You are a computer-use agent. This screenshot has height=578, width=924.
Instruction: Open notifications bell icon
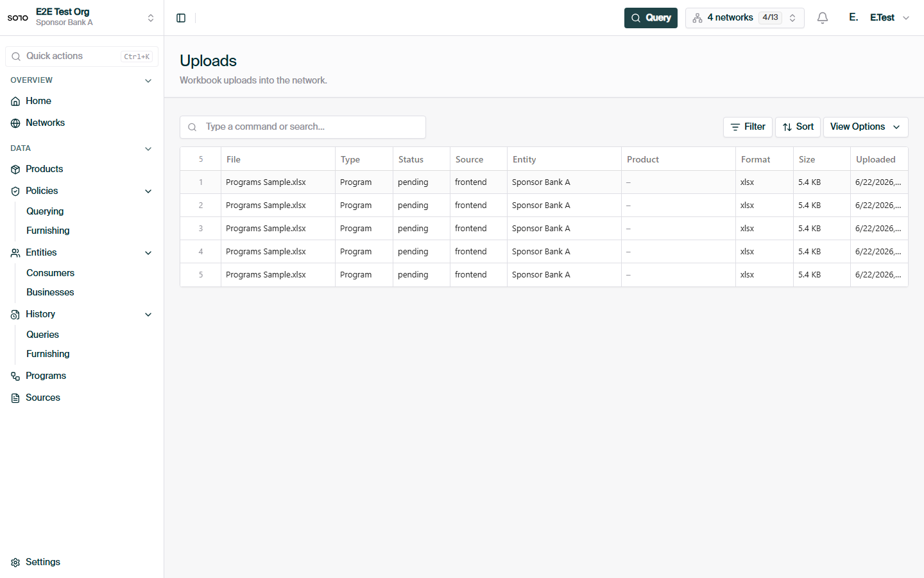click(x=823, y=18)
